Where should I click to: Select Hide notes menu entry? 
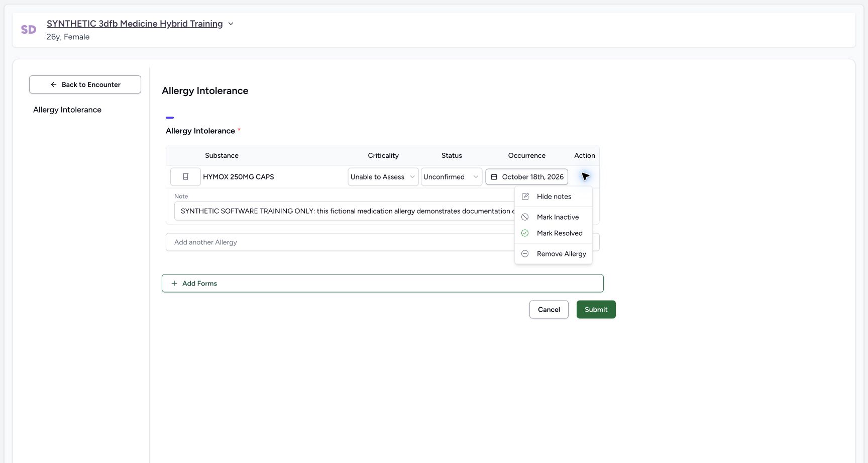554,197
